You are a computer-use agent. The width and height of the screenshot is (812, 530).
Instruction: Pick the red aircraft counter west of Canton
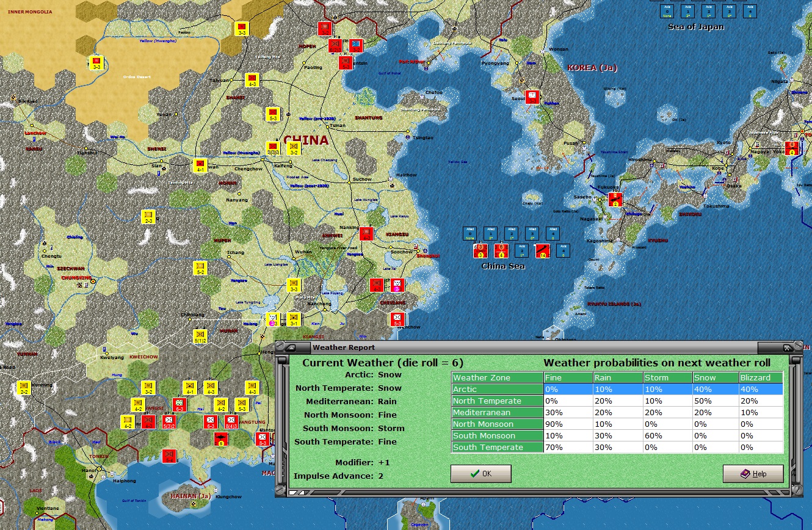221,439
